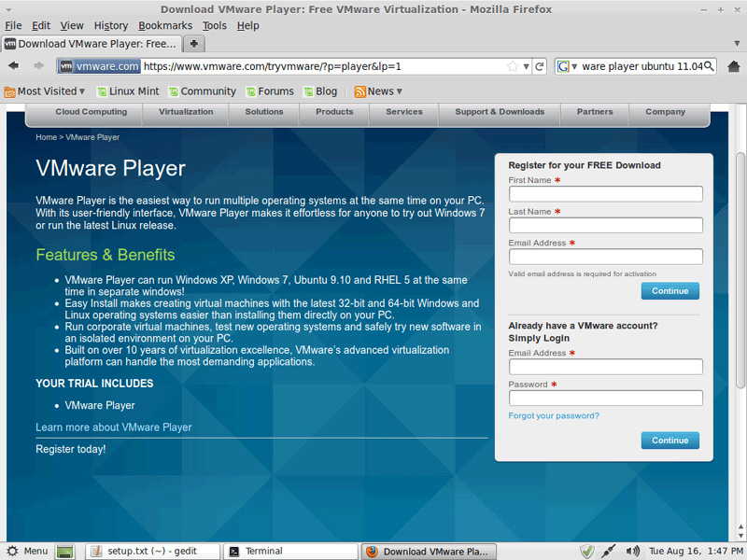Click Continue under the login form
This screenshot has height=560, width=747.
click(669, 441)
